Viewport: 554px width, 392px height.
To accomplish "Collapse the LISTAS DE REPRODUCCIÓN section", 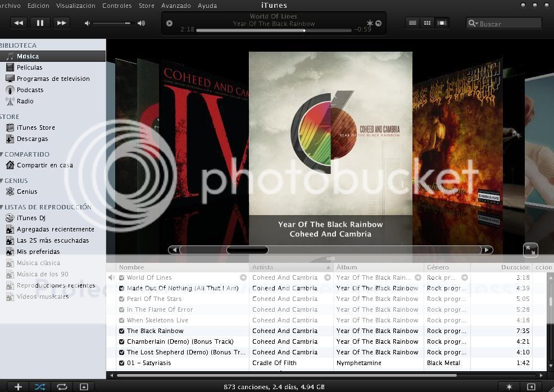I will coord(2,207).
